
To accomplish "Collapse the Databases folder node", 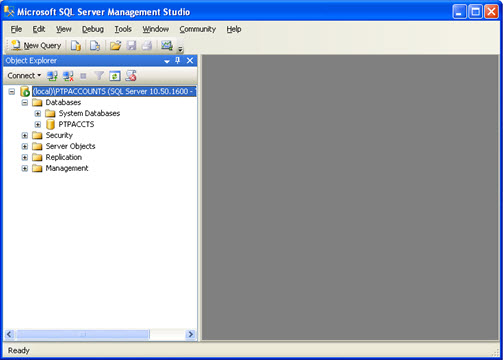I will click(25, 102).
